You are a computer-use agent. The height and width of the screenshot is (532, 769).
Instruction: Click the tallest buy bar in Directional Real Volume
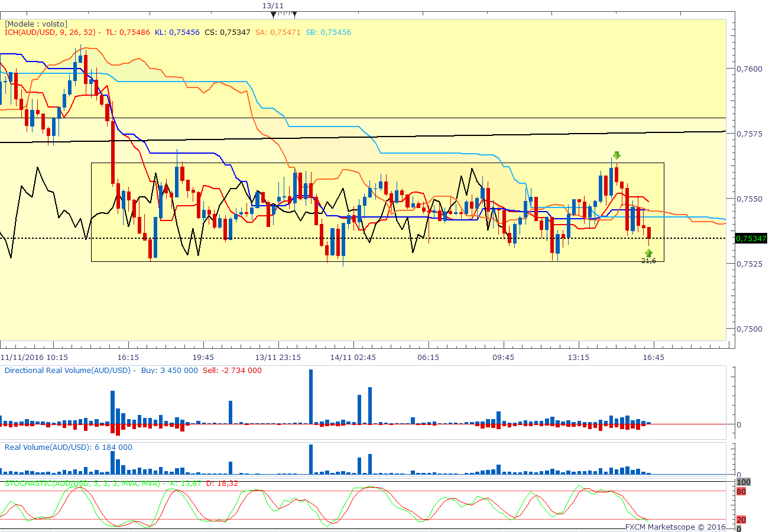[311, 397]
